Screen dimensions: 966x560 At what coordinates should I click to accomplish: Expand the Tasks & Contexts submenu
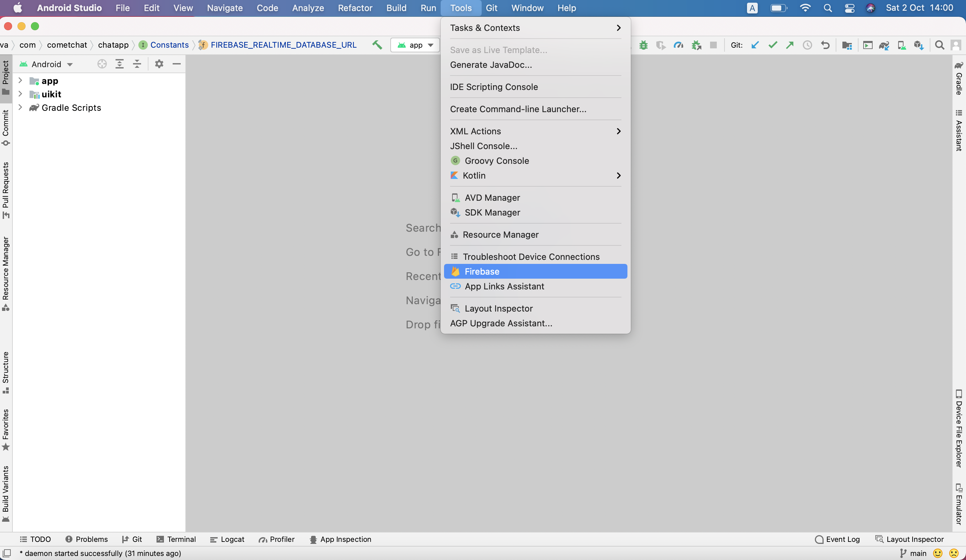[x=535, y=28]
